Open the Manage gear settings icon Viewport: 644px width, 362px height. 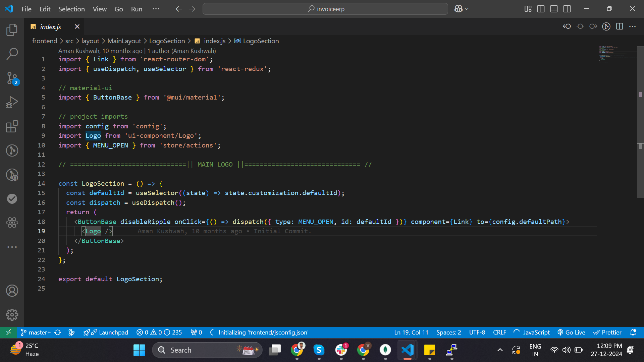point(12,314)
